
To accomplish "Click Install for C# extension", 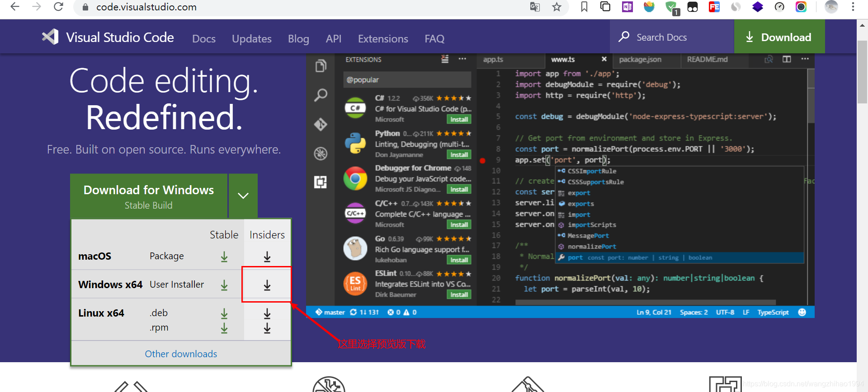I will pos(459,120).
